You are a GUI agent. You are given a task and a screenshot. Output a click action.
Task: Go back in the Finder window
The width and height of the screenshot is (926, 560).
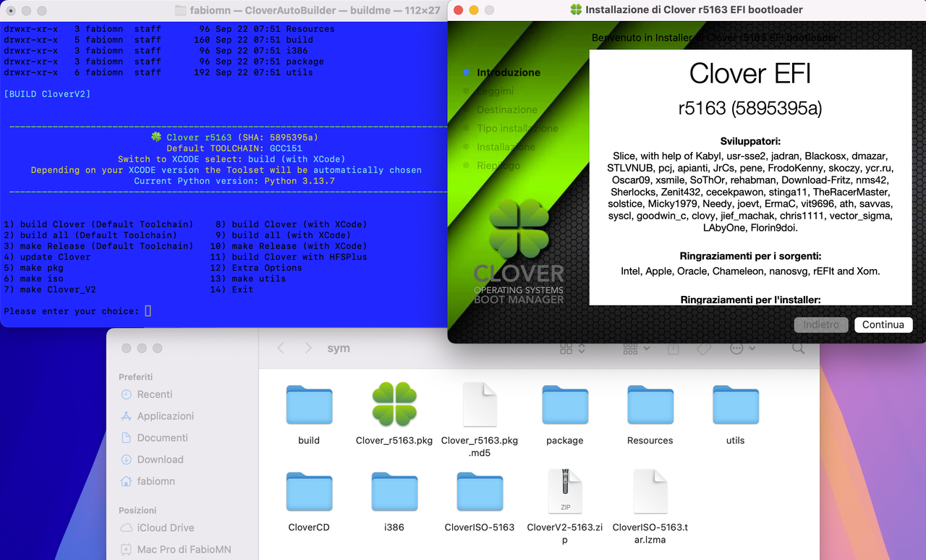(282, 348)
